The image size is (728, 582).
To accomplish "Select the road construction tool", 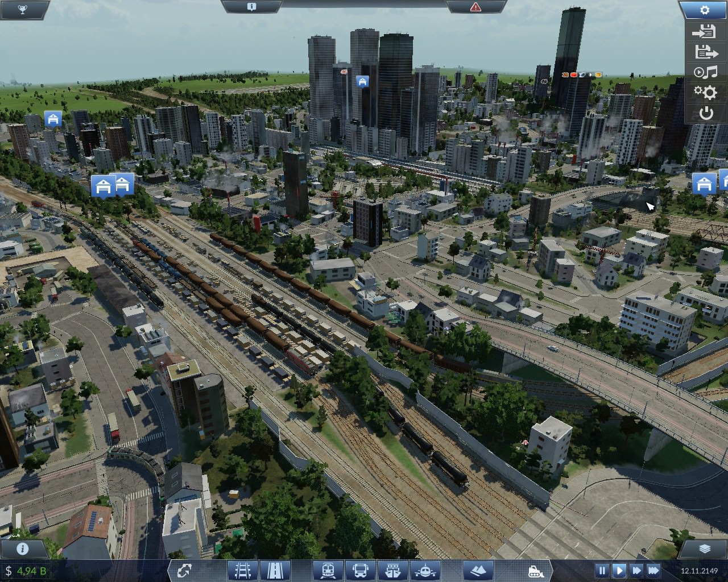I will pyautogui.click(x=275, y=570).
